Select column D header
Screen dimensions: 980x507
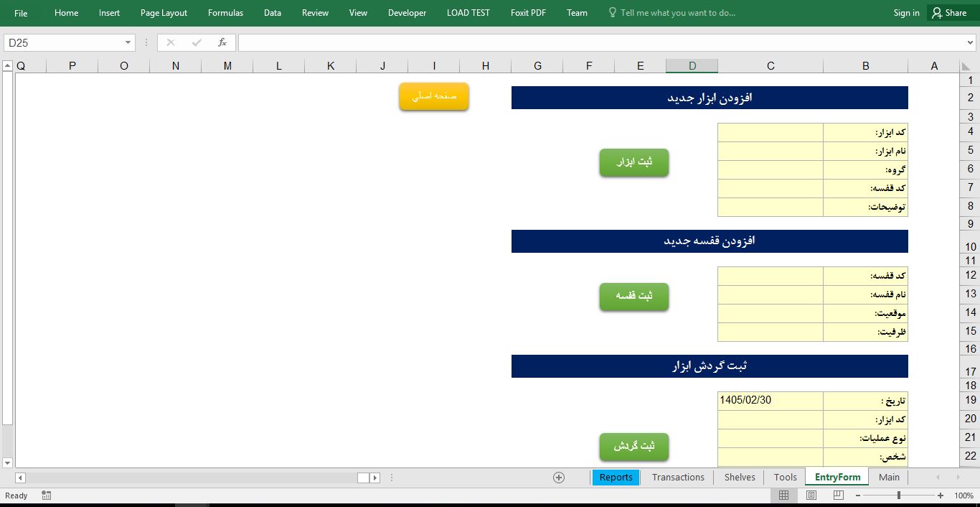pyautogui.click(x=692, y=66)
